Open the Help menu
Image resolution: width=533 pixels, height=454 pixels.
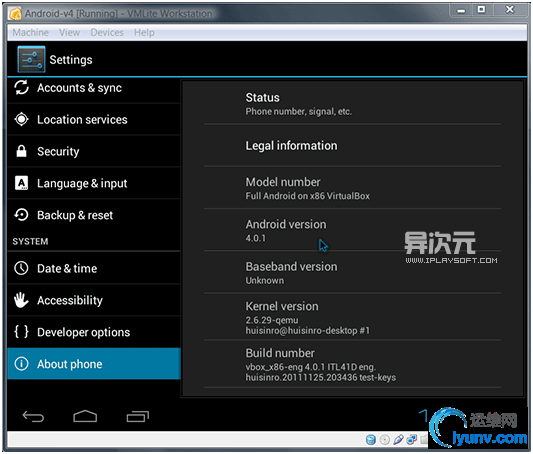pyautogui.click(x=144, y=33)
